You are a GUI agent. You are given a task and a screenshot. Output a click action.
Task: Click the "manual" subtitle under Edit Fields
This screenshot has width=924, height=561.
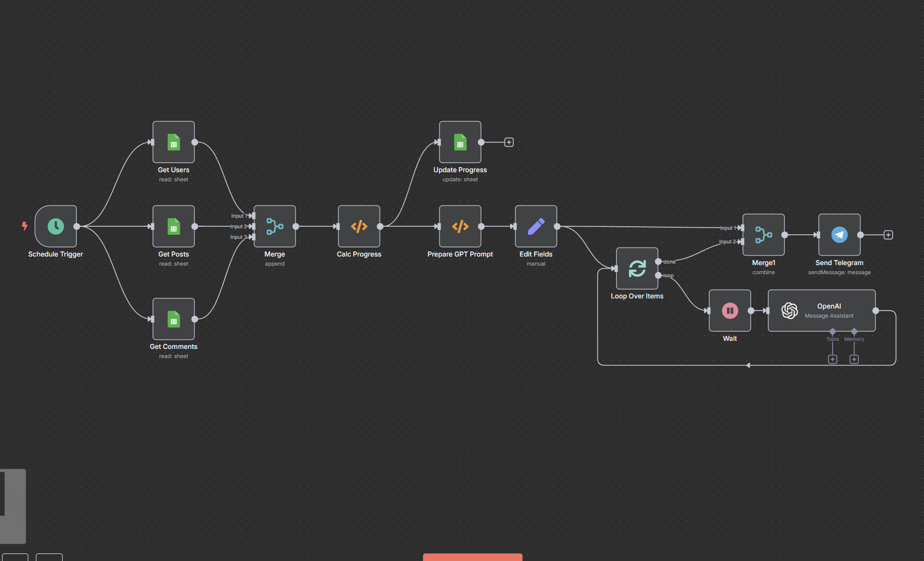point(536,264)
